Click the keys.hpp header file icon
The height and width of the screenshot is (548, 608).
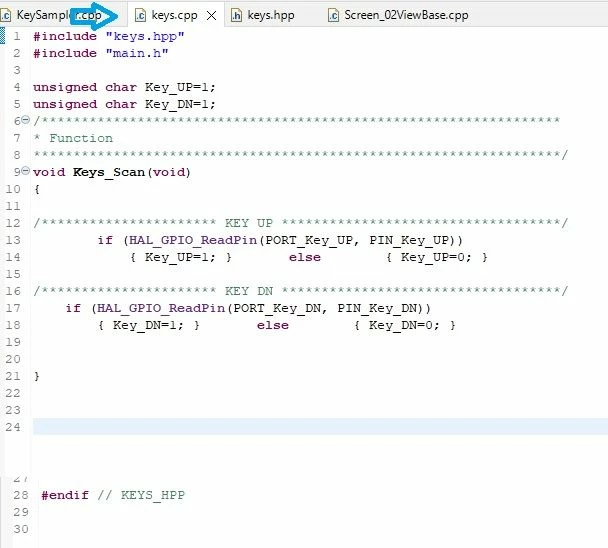tap(236, 16)
